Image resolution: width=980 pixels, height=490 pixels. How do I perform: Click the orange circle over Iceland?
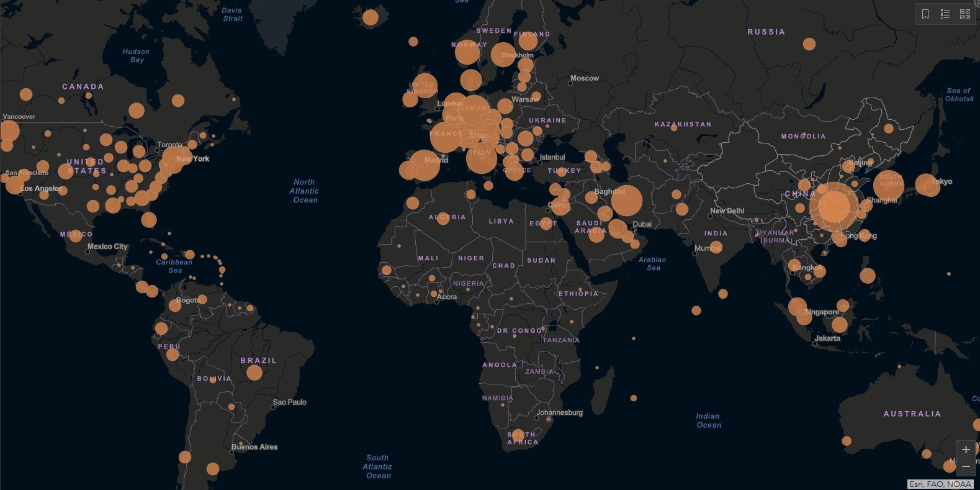tap(371, 17)
